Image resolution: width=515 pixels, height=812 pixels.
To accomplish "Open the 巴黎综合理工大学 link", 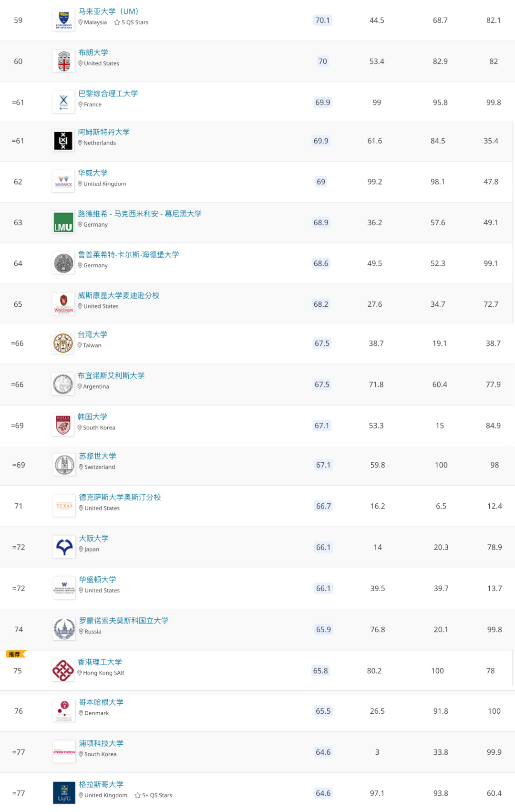I will point(108,94).
